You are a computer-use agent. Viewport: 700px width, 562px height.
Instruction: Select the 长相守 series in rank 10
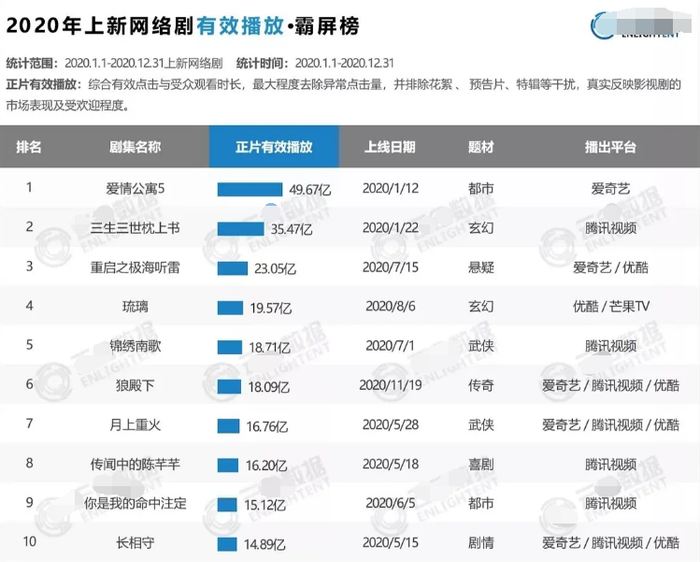134,543
